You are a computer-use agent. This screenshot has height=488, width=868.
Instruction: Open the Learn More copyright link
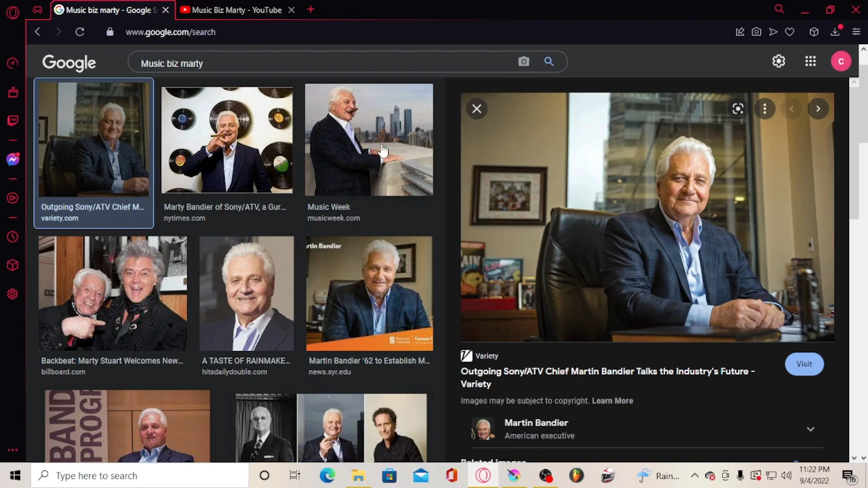click(612, 401)
